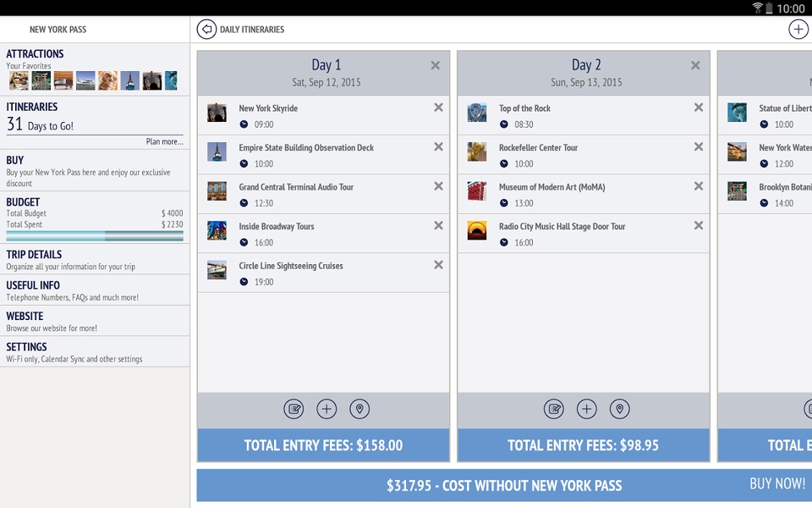Tap the Wi-Fi icon in status bar
The height and width of the screenshot is (508, 812).
[757, 8]
